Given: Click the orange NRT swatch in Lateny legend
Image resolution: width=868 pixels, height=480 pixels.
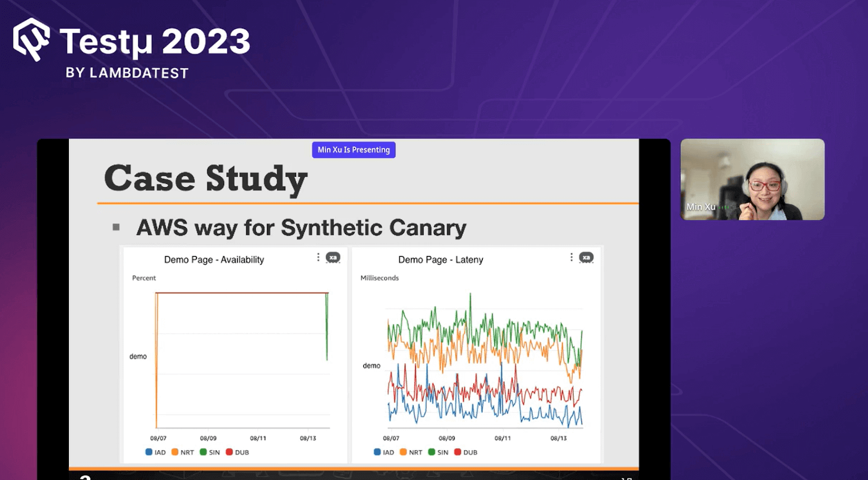Looking at the screenshot, I should (403, 452).
